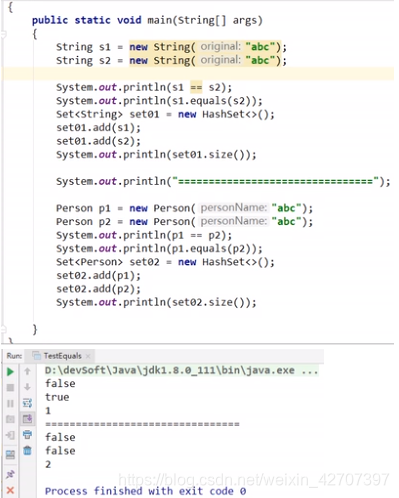The image size is (399, 498).
Task: Click the set02.add(p1) line
Action: pos(99,276)
